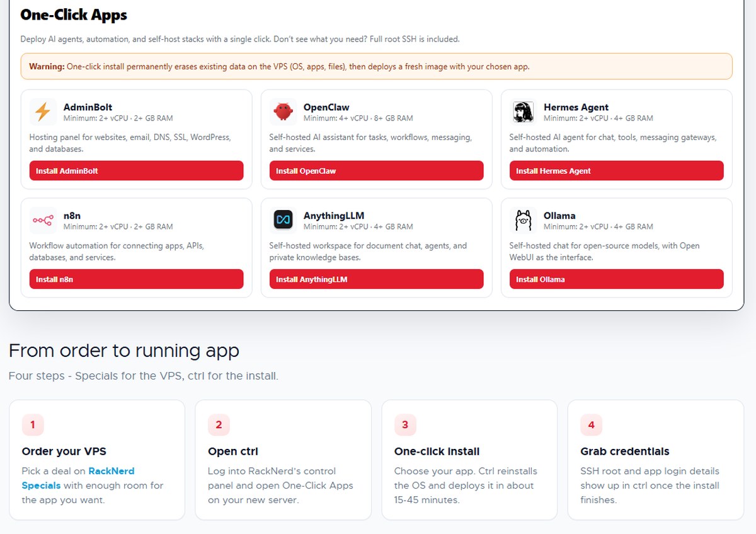Click the n8n workflow automation description

(117, 252)
